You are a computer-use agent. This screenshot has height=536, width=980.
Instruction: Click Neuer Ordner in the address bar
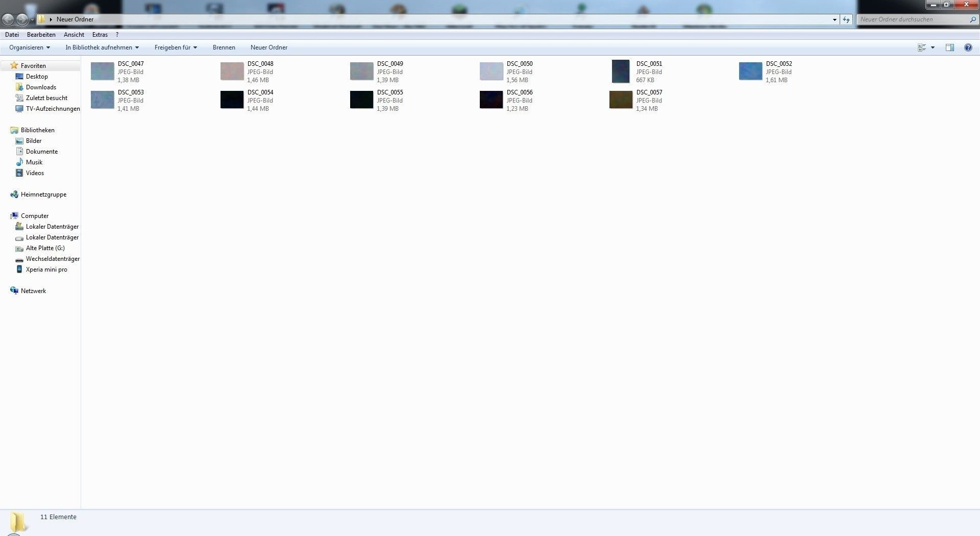click(x=75, y=19)
